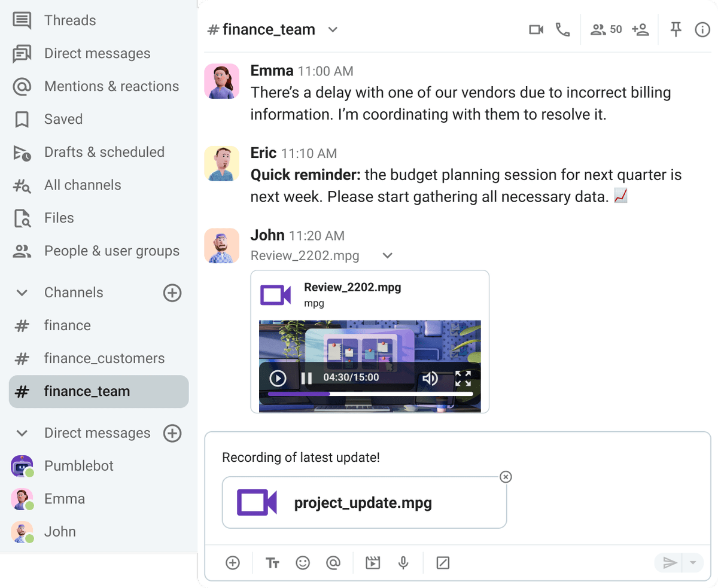Switch to the finance channel

pos(67,325)
